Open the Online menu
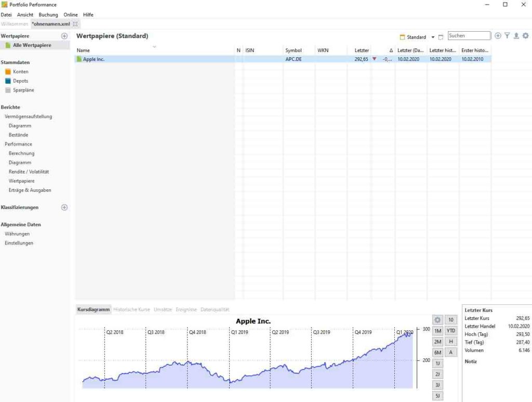The width and height of the screenshot is (532, 402). (71, 15)
